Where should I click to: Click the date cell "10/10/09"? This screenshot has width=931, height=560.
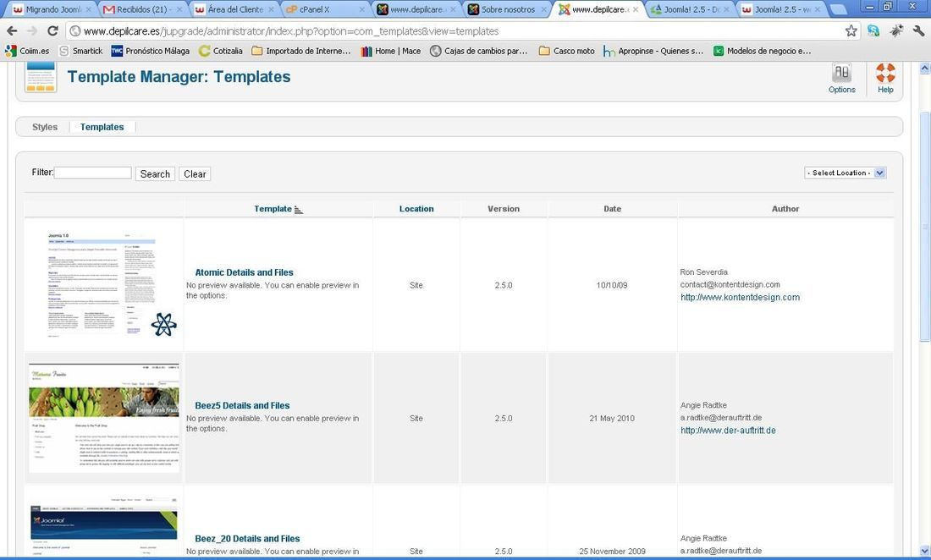click(612, 285)
